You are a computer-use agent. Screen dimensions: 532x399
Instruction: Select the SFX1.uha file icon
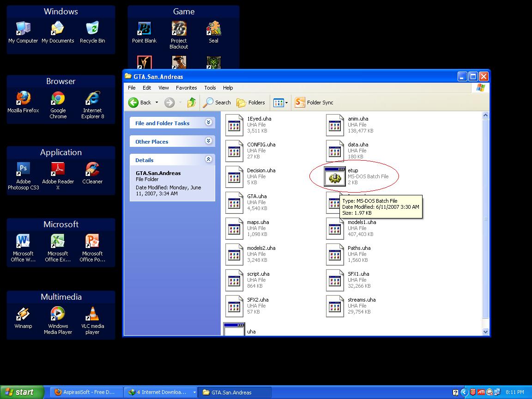pyautogui.click(x=335, y=280)
